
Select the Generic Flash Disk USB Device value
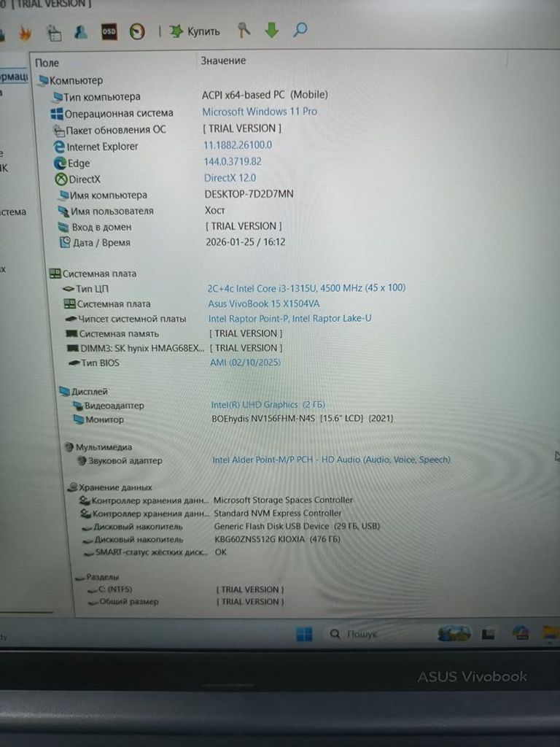[297, 526]
